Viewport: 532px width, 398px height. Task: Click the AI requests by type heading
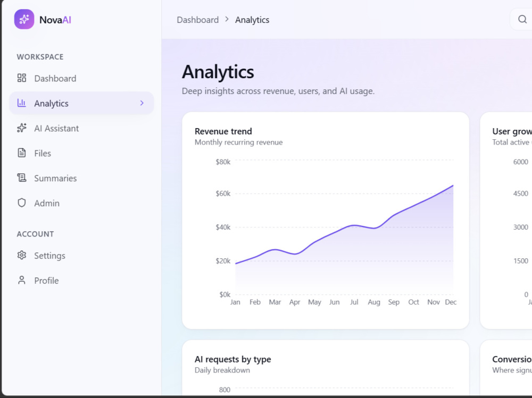coord(233,359)
